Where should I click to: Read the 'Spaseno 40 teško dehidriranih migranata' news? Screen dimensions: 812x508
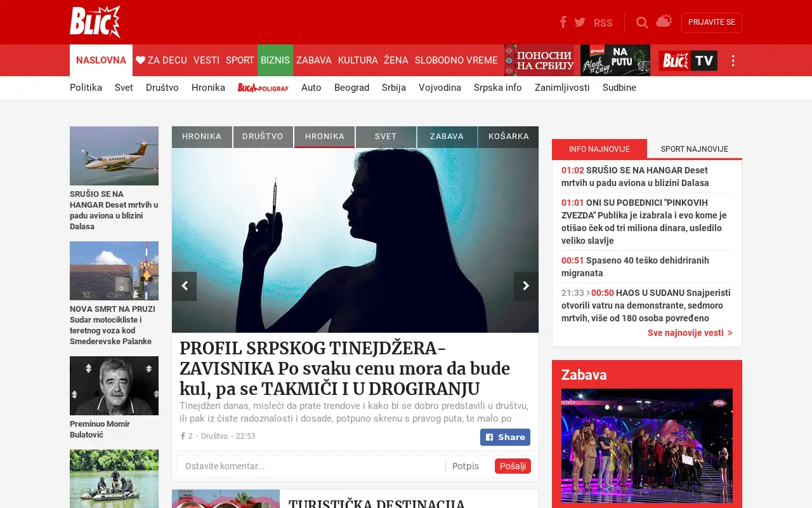[635, 267]
